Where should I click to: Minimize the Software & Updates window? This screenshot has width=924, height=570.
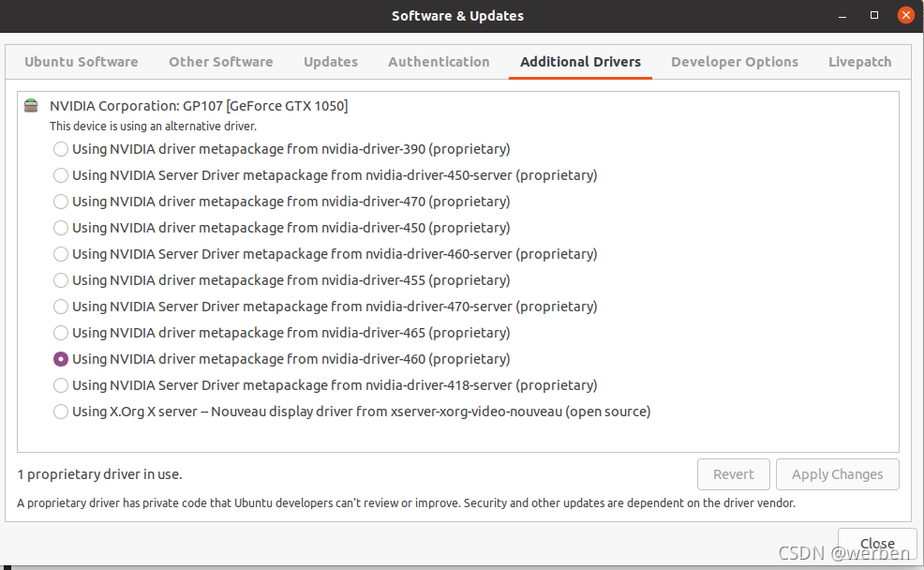coord(842,16)
